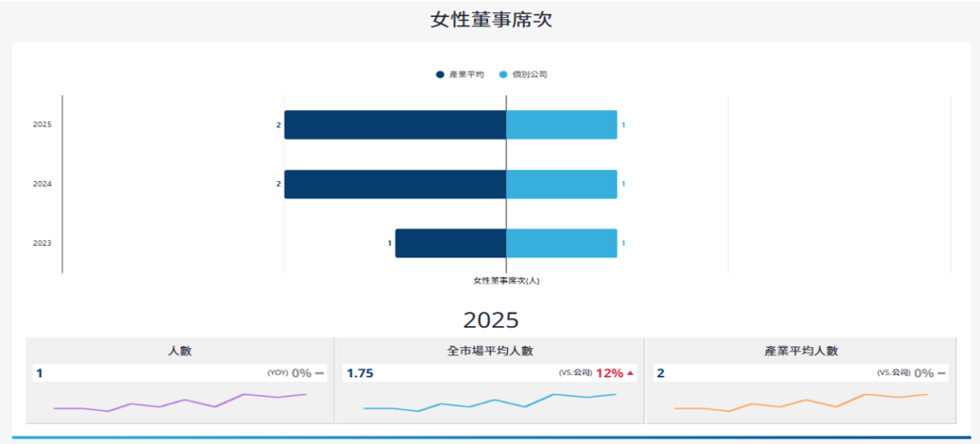Screen dimensions: 980x444
Task: Click the red 12% change indicator
Action: (x=614, y=373)
